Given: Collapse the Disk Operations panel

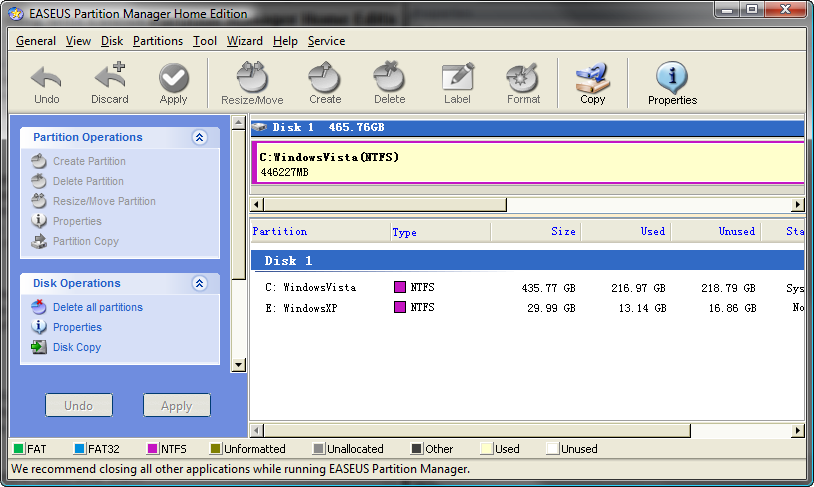Looking at the screenshot, I should (199, 283).
